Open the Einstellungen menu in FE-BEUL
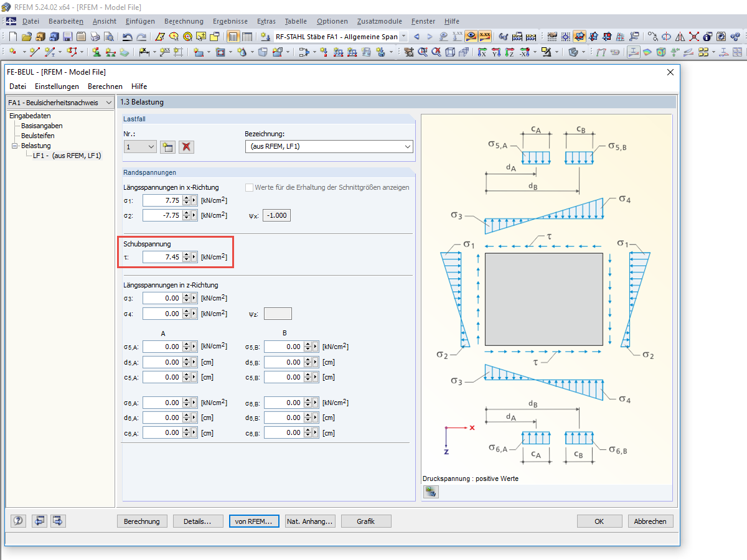 (57, 86)
